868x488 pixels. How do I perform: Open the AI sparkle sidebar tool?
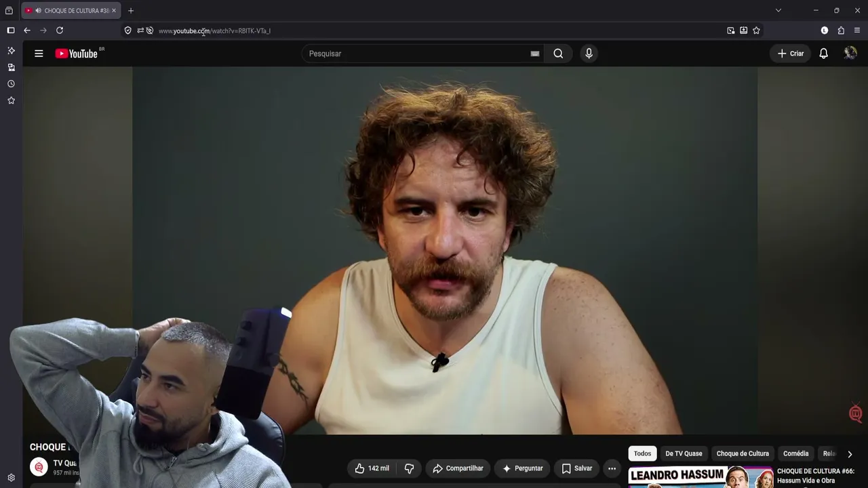pyautogui.click(x=11, y=51)
